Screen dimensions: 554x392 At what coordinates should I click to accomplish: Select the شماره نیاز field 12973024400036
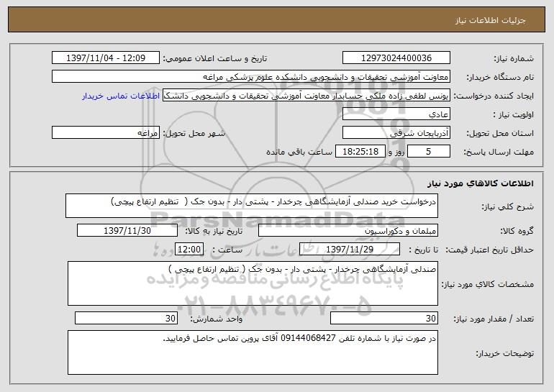click(x=396, y=58)
